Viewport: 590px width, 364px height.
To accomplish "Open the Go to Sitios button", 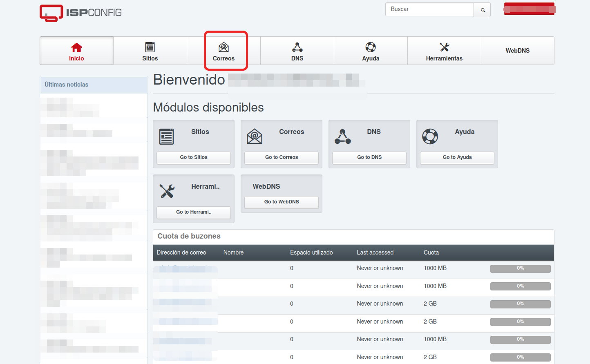I will pyautogui.click(x=194, y=157).
